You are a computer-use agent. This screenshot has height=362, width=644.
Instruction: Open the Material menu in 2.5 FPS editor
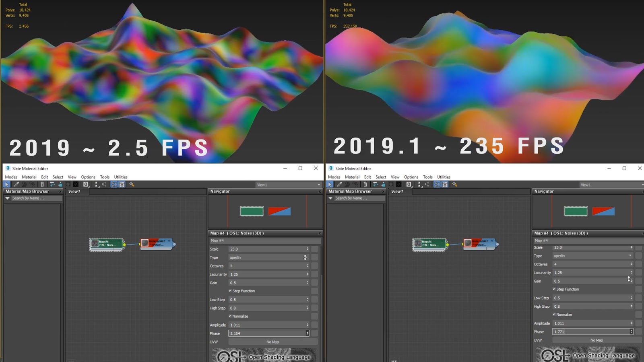(29, 177)
